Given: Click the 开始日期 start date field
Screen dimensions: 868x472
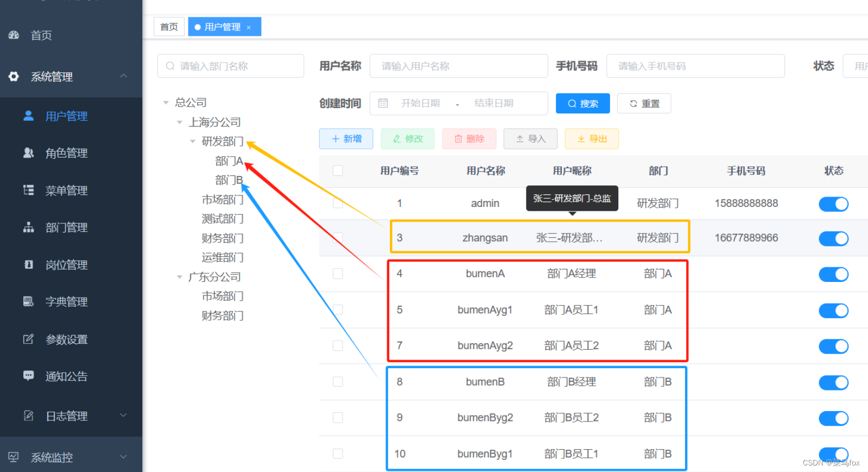Looking at the screenshot, I should coord(420,103).
